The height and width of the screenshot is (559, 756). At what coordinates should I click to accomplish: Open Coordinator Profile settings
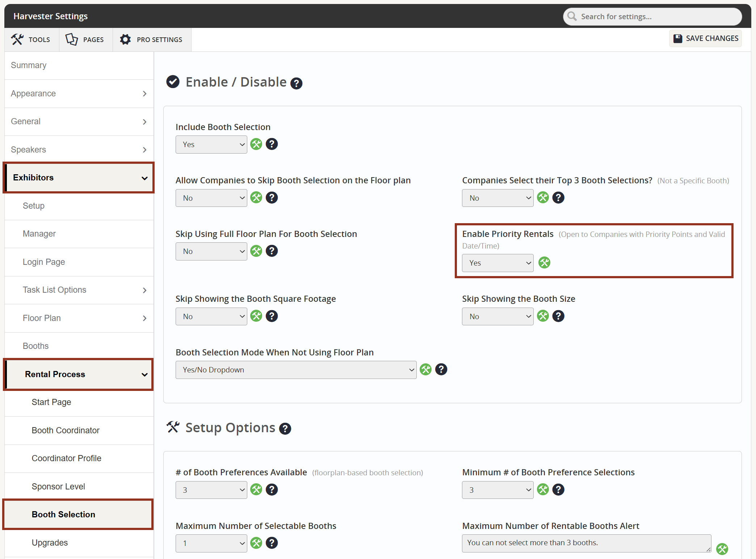click(x=79, y=458)
